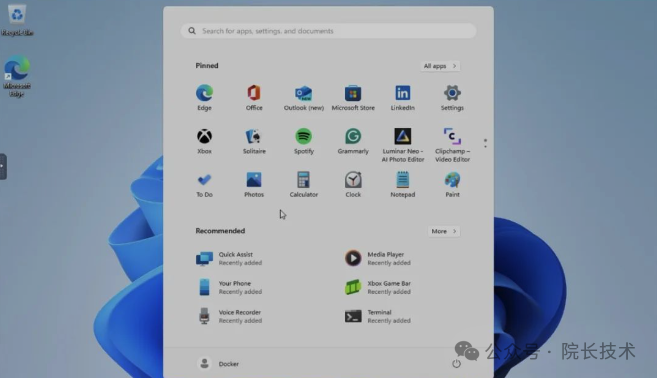Click the search magnifier icon
657x378 pixels.
click(192, 31)
